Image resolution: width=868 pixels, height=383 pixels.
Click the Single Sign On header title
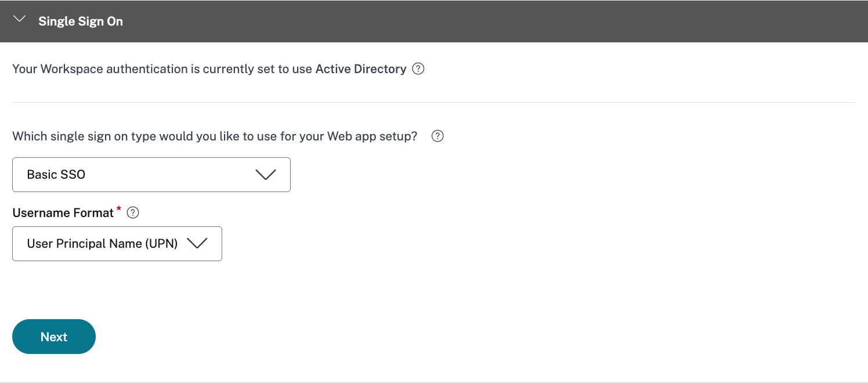click(81, 21)
